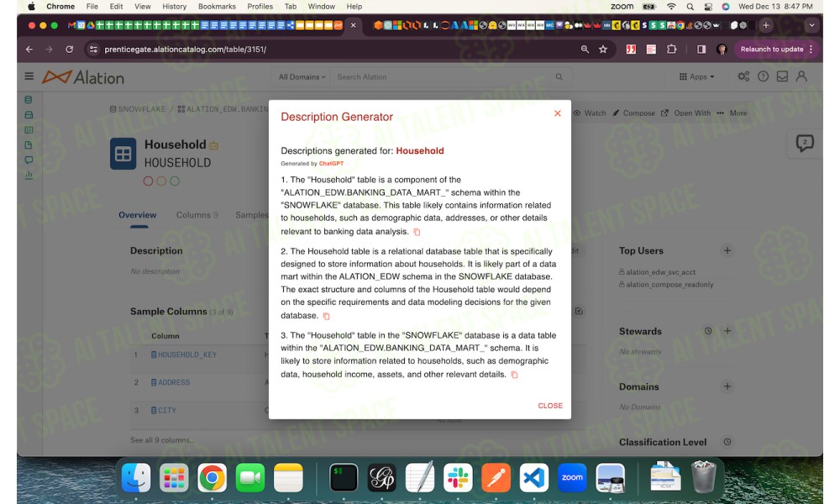Select the red trust flag circle
This screenshot has width=840, height=504.
coord(149,181)
